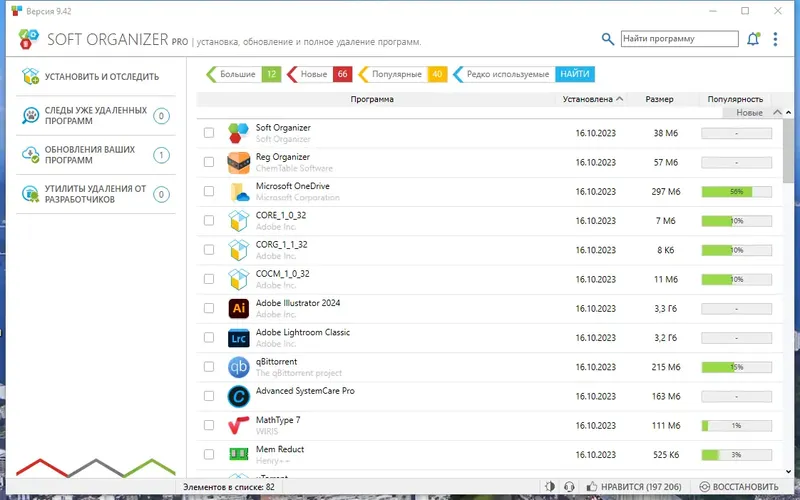Click the Нравится like button
The width and height of the screenshot is (800, 500).
(x=634, y=487)
